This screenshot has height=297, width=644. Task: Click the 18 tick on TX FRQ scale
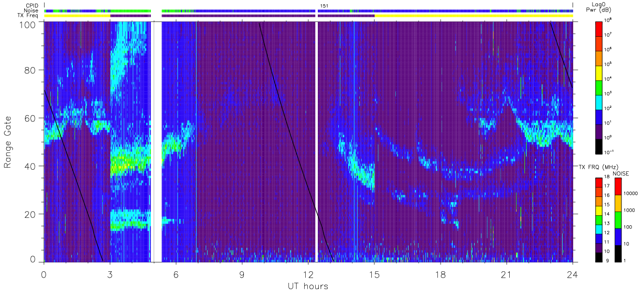[607, 177]
